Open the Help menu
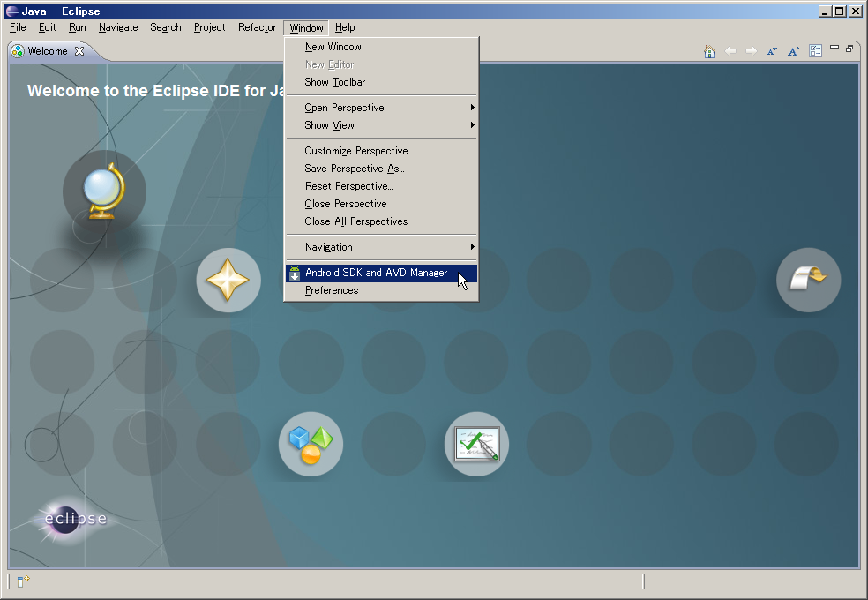Viewport: 868px width, 600px height. [345, 27]
